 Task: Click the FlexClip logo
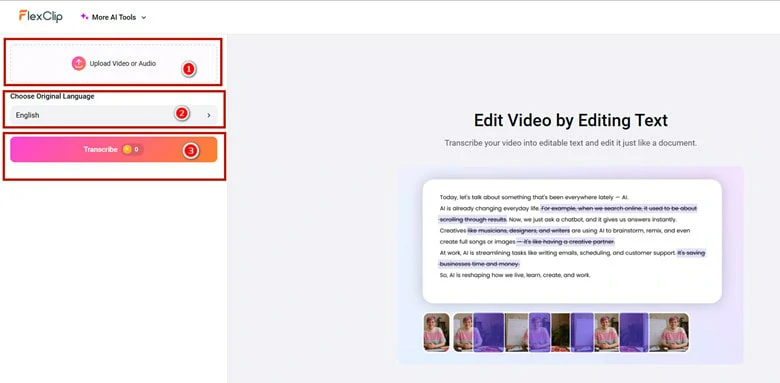click(41, 16)
